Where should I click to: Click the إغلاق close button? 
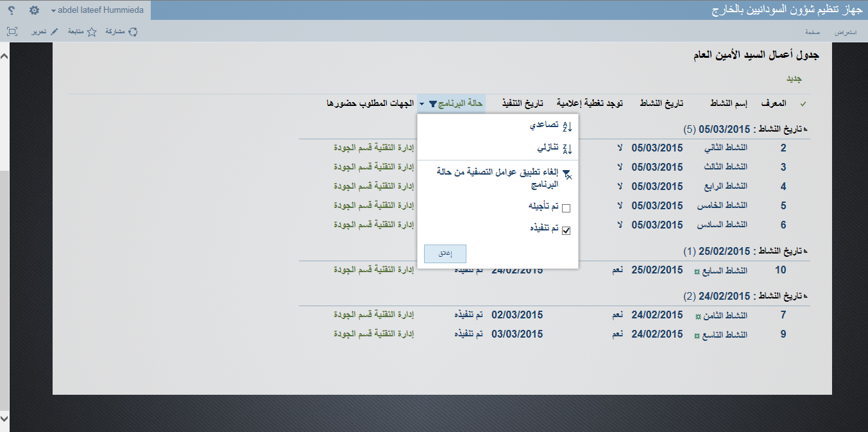445,254
